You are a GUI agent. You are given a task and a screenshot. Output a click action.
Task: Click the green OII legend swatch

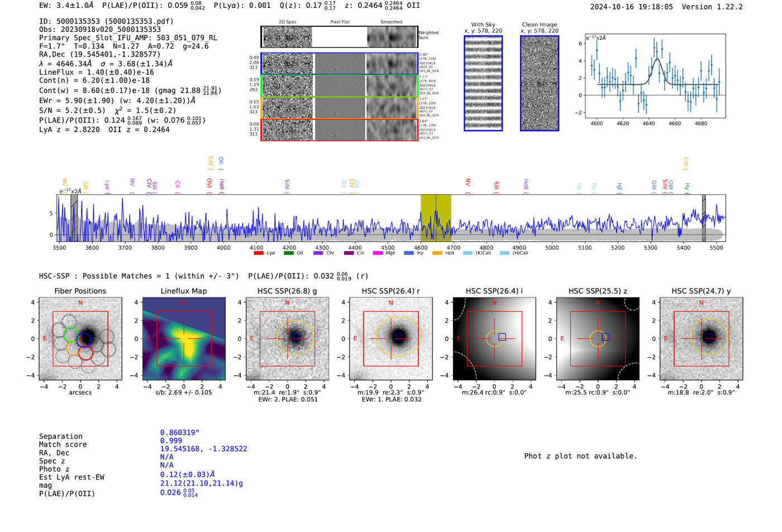pyautogui.click(x=289, y=253)
